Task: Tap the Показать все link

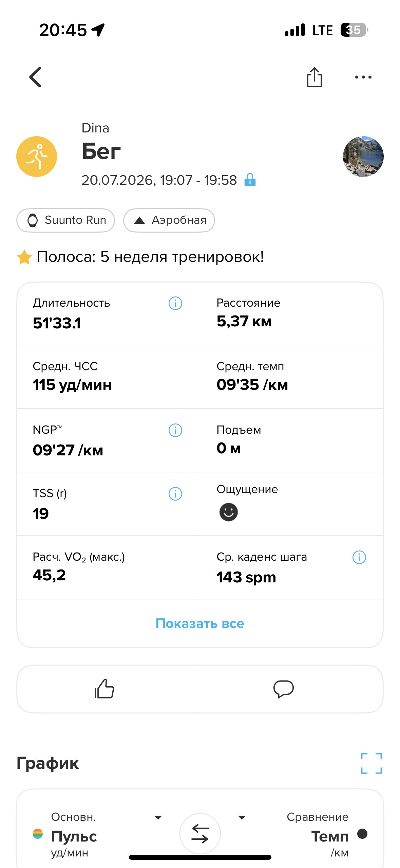Action: tap(200, 623)
